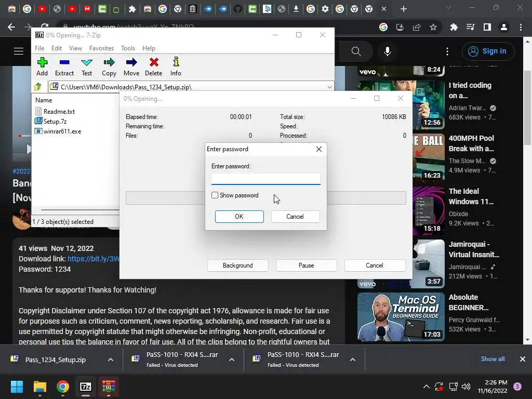Toggle the Show password checkbox

(215, 195)
